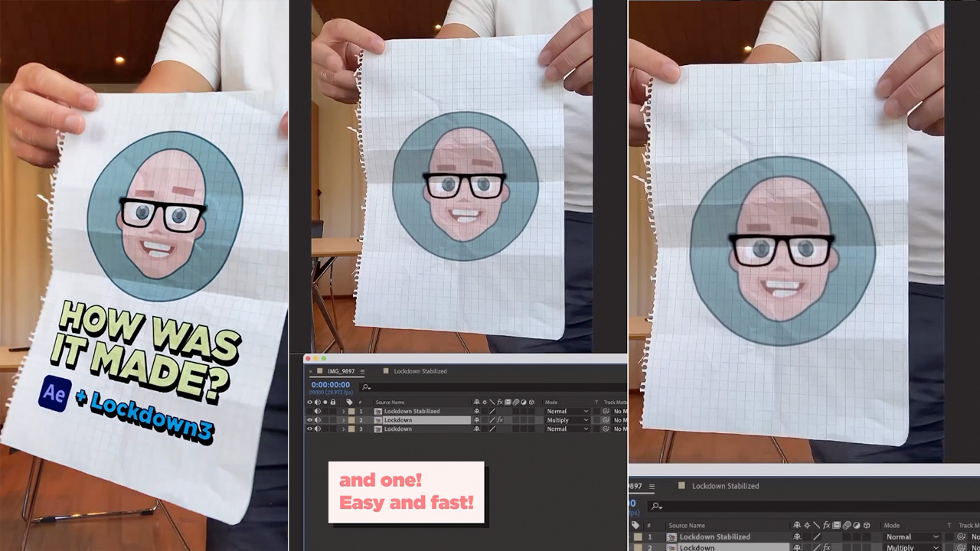Click Source Name column header, middle timeline
This screenshot has height=551, width=980.
[x=390, y=402]
